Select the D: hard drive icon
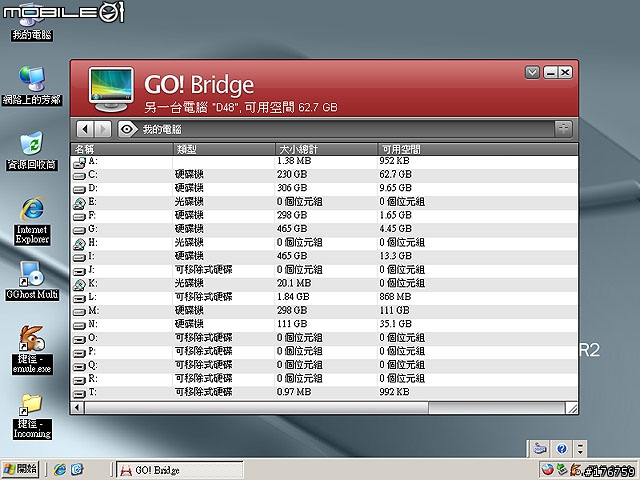 click(79, 189)
